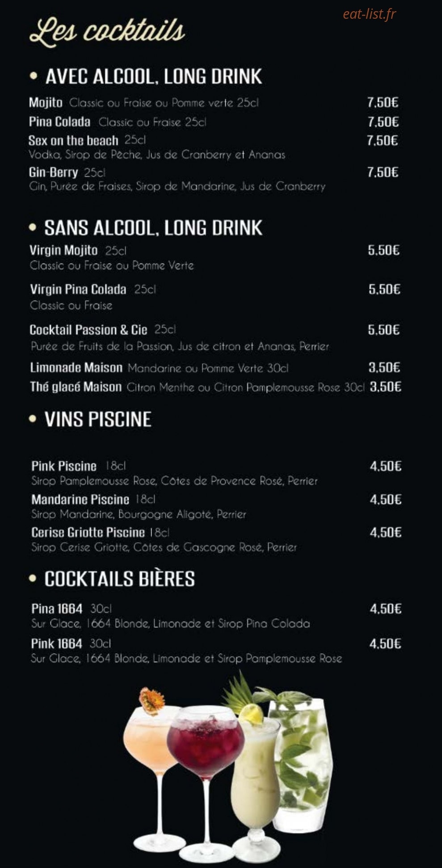The image size is (442, 868).
Task: Choose the Gin-Berry cocktail name
Action: coord(53,172)
